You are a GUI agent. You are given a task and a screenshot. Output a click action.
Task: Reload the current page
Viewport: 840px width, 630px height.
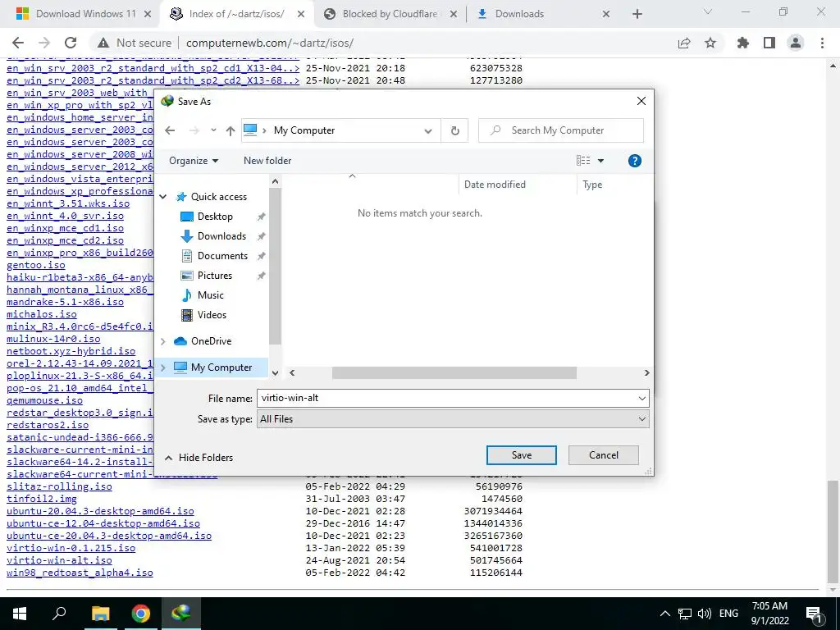coord(71,43)
